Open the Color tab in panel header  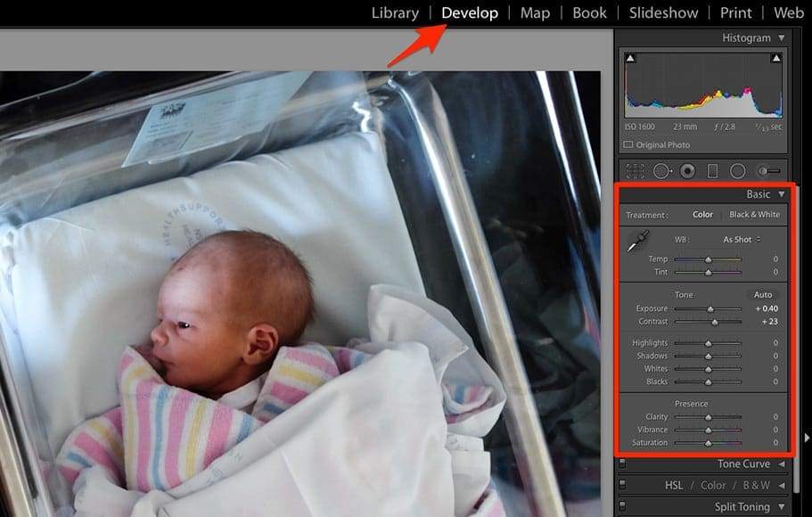click(713, 486)
